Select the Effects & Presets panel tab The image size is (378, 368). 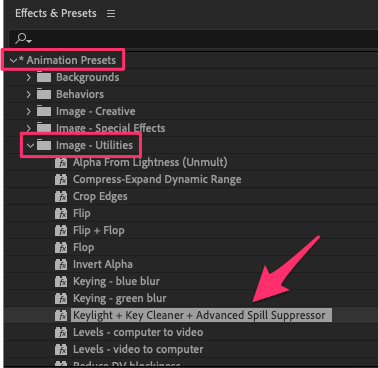[x=56, y=13]
